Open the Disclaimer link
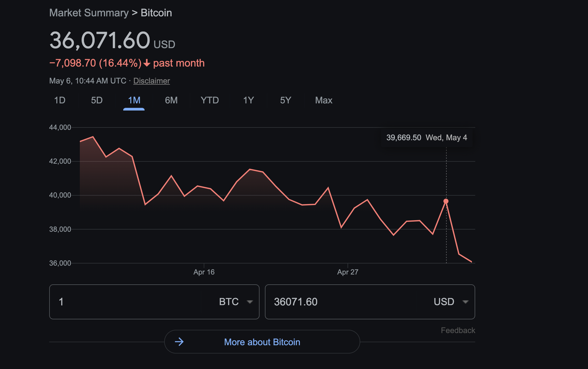This screenshot has width=588, height=369. 152,81
